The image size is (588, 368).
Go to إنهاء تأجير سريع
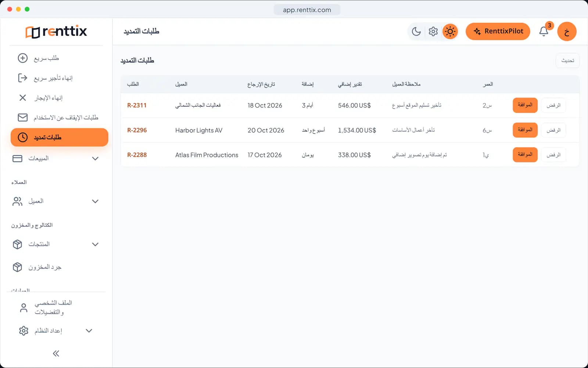[x=60, y=78]
